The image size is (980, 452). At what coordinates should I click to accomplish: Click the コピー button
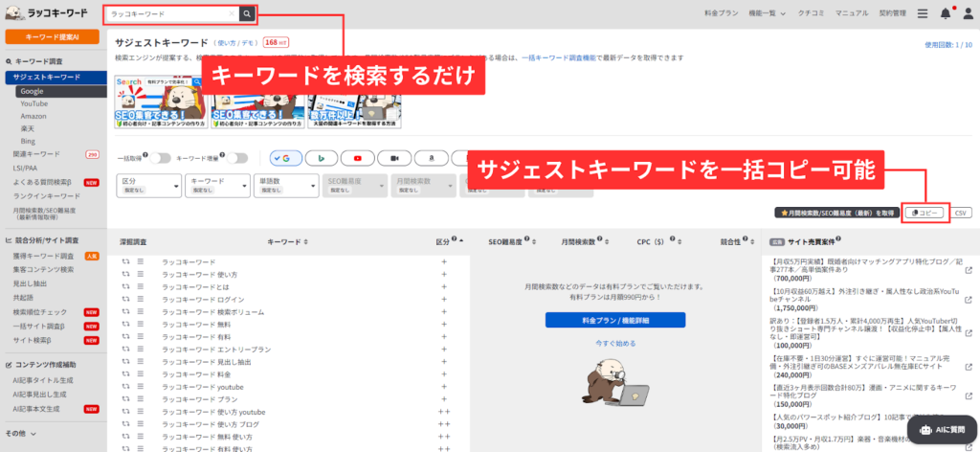coord(924,214)
